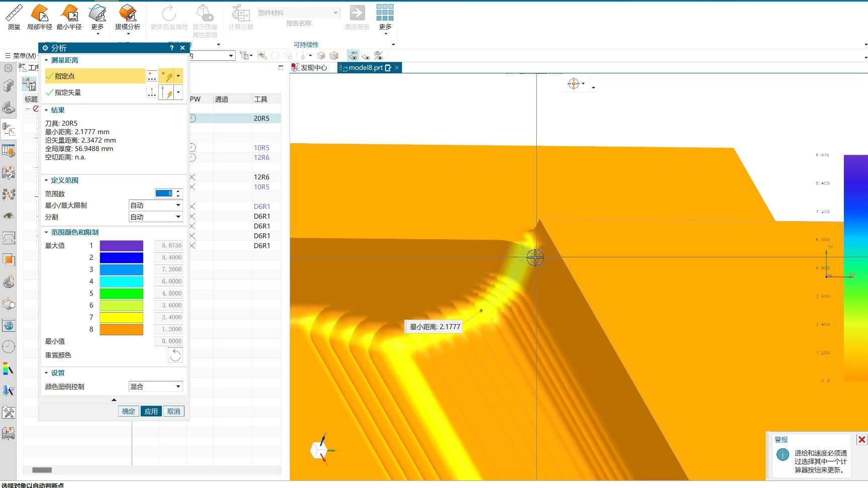
Task: Select the Local Radius (局部半径) tool
Action: point(39,17)
